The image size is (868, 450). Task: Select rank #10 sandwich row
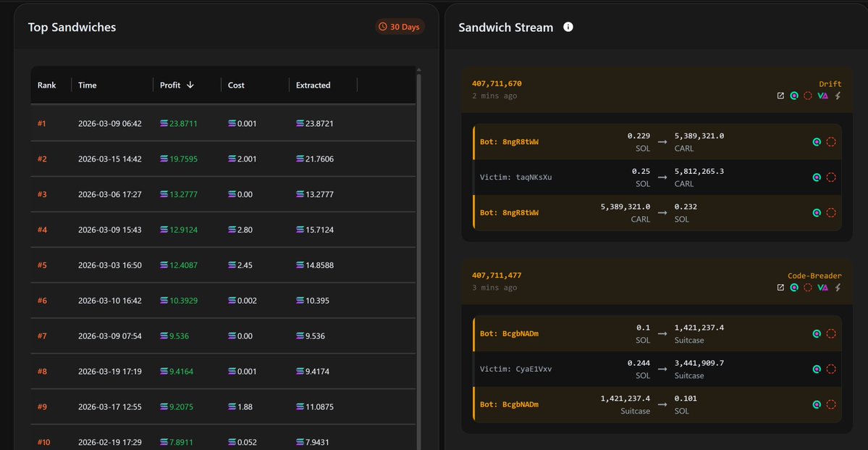pos(223,438)
